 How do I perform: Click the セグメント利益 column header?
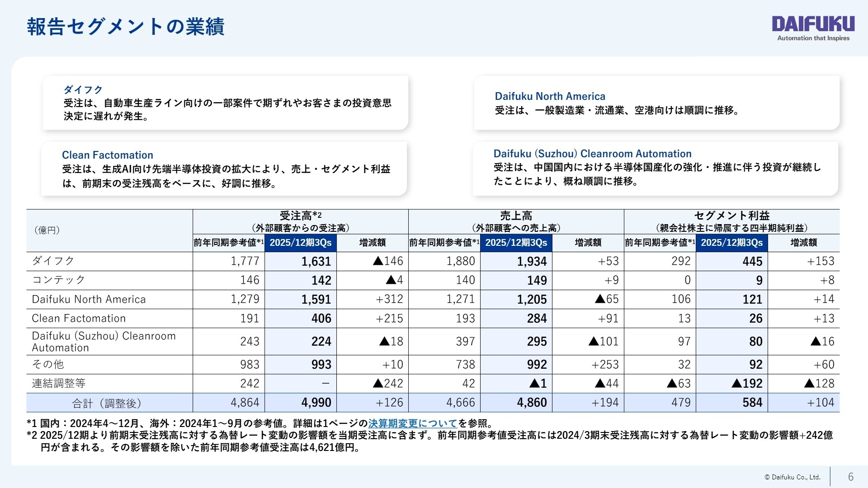pyautogui.click(x=732, y=221)
